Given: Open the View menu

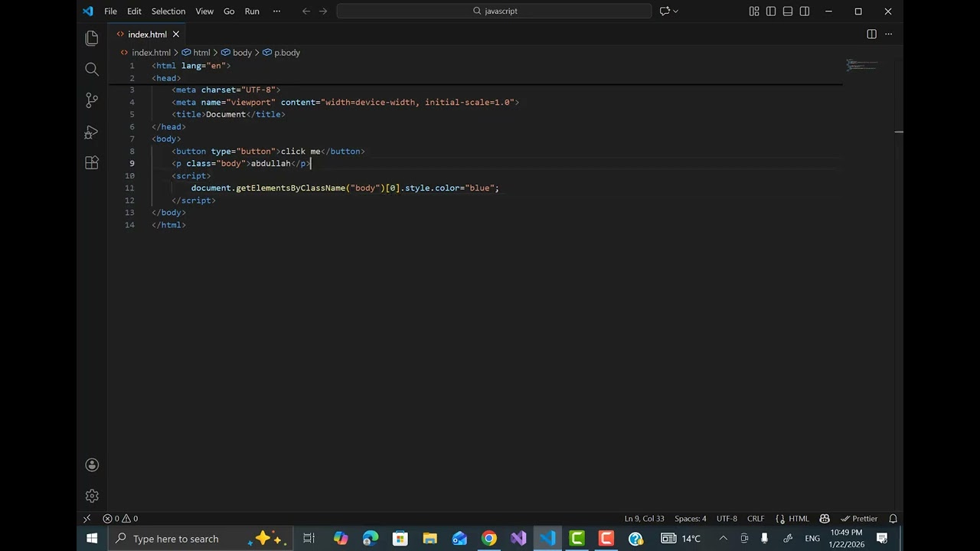Looking at the screenshot, I should [204, 11].
